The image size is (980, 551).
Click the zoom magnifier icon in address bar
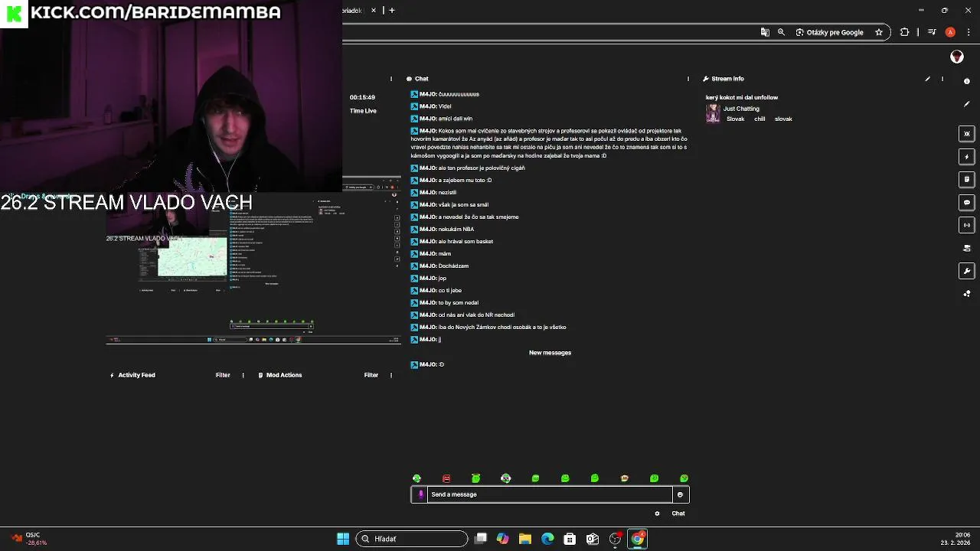pos(781,32)
